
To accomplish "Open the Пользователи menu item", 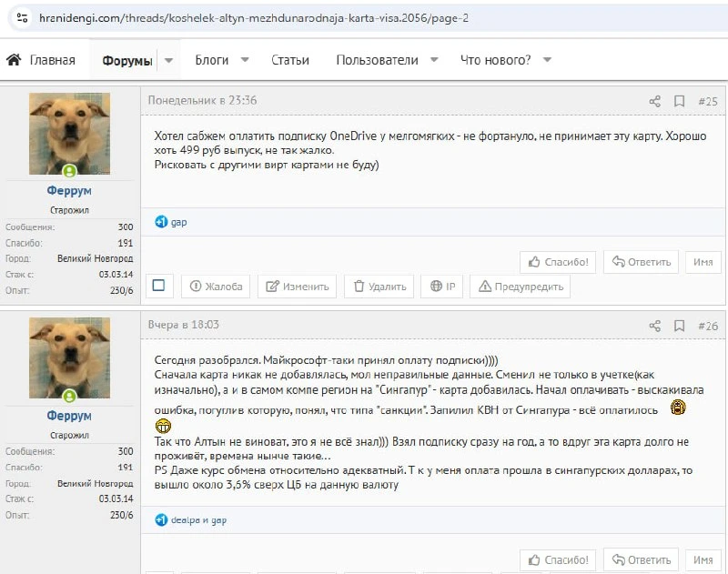I will 377,60.
